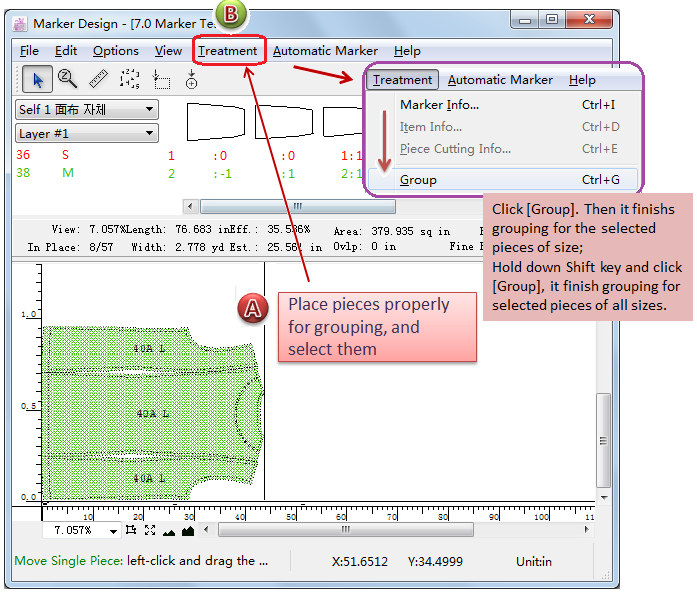Expand the Layer #1 dropdown
Viewport: 697px width, 594px height.
(x=87, y=133)
